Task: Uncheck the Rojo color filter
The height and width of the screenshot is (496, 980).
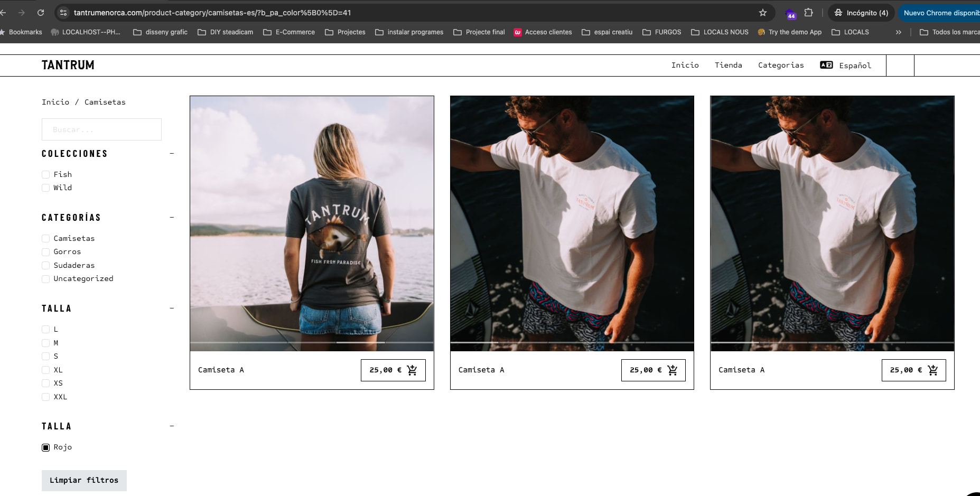Action: 46,447
